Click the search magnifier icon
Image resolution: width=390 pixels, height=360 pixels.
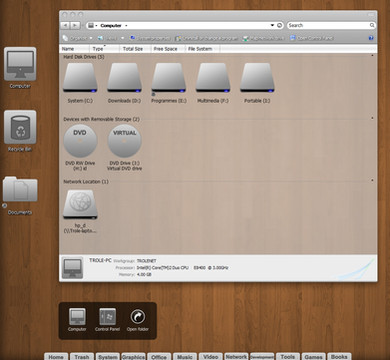coord(372,25)
